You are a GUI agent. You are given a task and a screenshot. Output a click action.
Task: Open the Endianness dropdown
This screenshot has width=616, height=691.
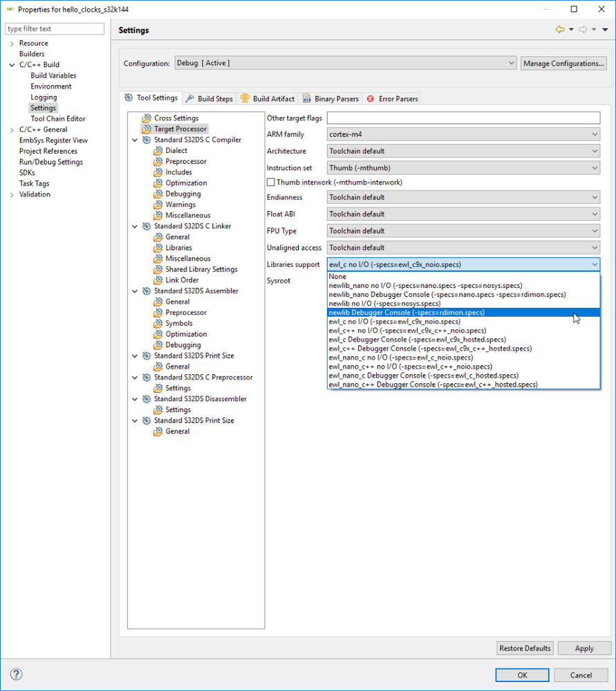point(463,197)
